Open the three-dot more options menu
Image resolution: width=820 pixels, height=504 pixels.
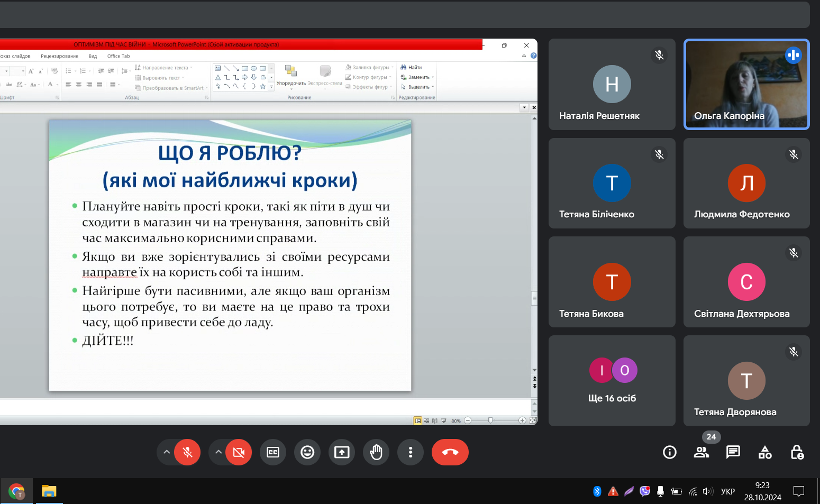coord(411,452)
